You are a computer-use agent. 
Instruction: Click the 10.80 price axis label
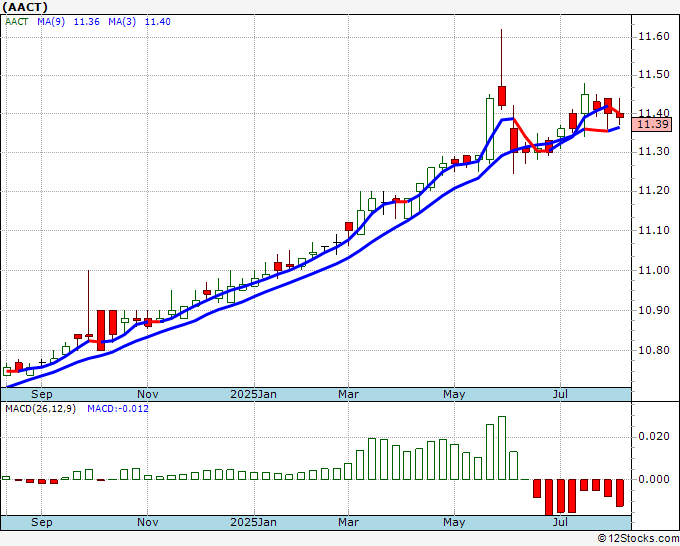click(x=654, y=350)
